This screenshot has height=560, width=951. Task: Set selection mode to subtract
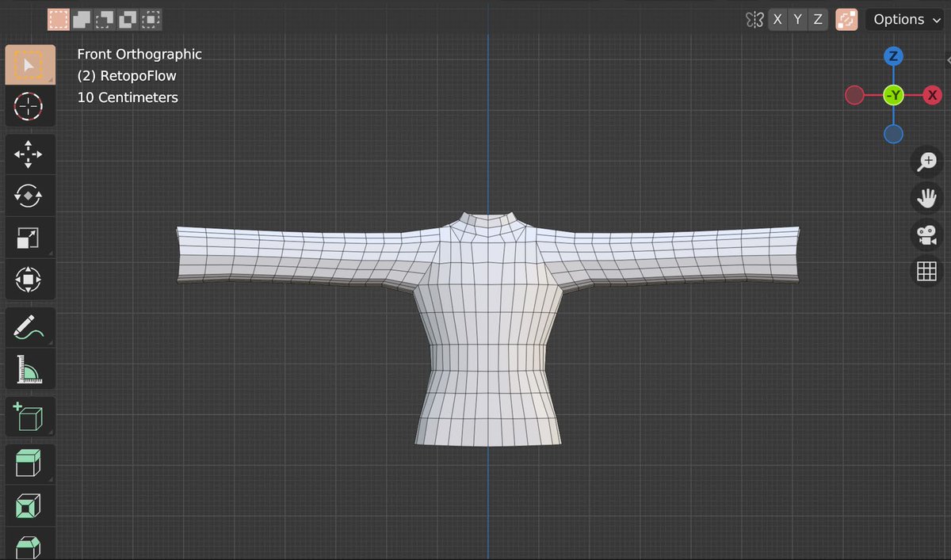click(105, 19)
